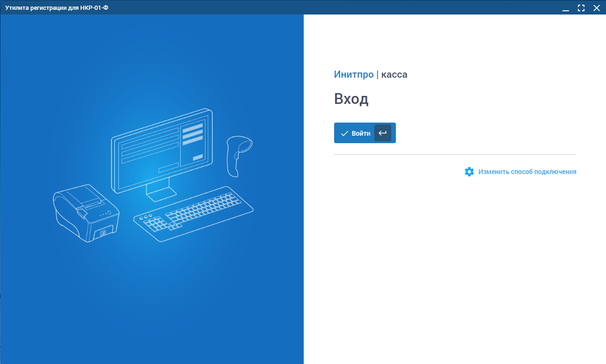Click the horizontal divider below the Войти button
606x364 pixels.
coord(455,154)
